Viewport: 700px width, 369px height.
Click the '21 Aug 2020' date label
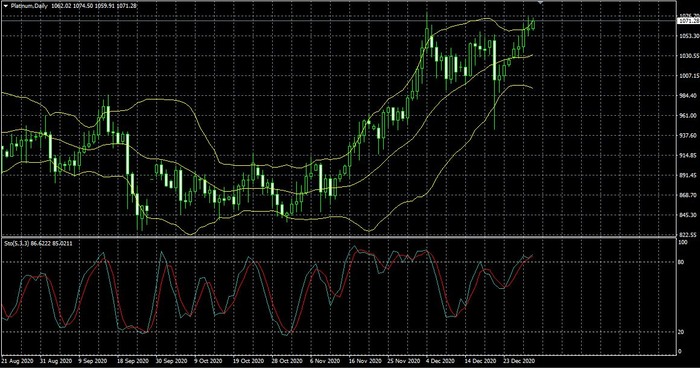[17, 361]
